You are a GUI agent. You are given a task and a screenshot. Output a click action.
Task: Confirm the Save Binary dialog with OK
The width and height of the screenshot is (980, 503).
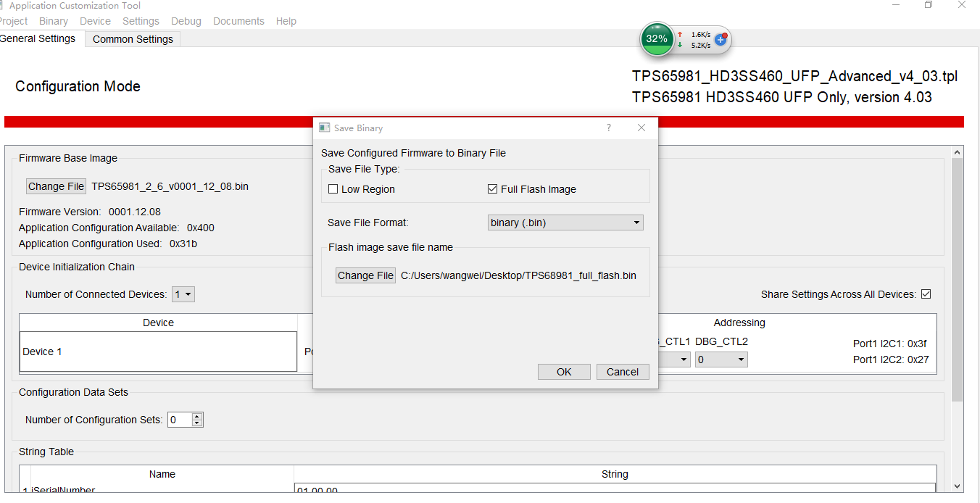pos(564,372)
